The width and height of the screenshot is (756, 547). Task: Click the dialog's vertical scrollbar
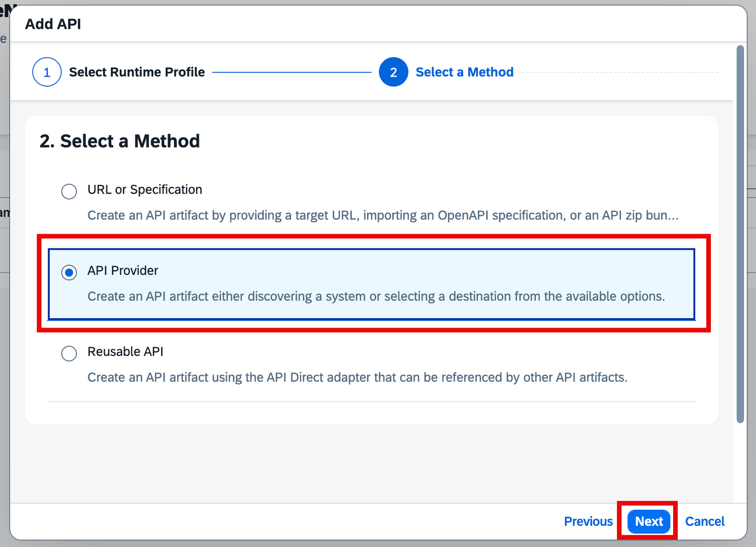click(x=740, y=234)
